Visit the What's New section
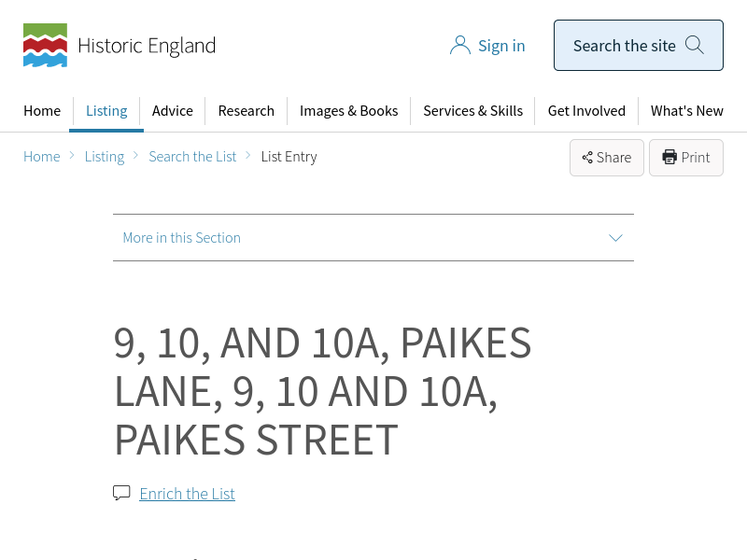 point(686,110)
